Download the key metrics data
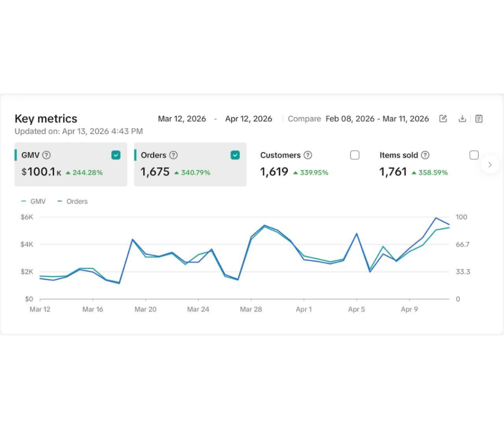Image resolution: width=504 pixels, height=429 pixels. click(462, 119)
